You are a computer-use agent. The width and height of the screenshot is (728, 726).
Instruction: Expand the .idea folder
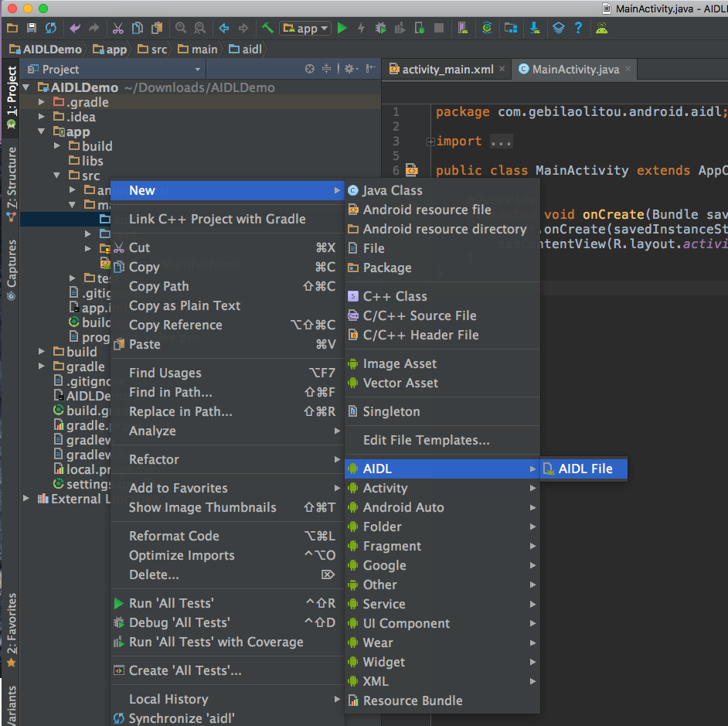pos(41,117)
